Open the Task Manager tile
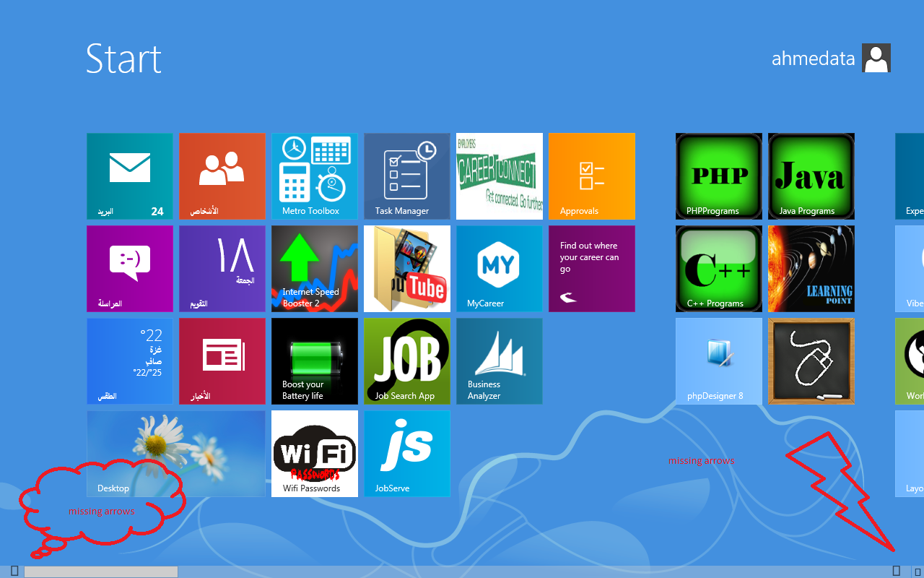Screen dimensions: 924x578 [406, 176]
